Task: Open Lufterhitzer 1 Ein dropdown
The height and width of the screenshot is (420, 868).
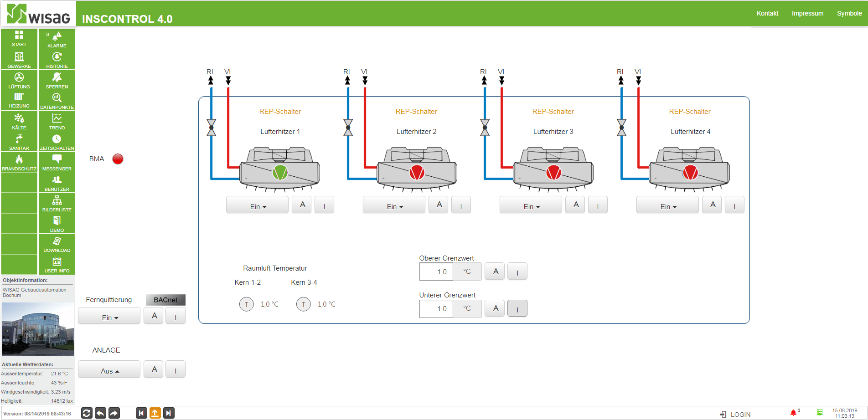Action: 258,205
